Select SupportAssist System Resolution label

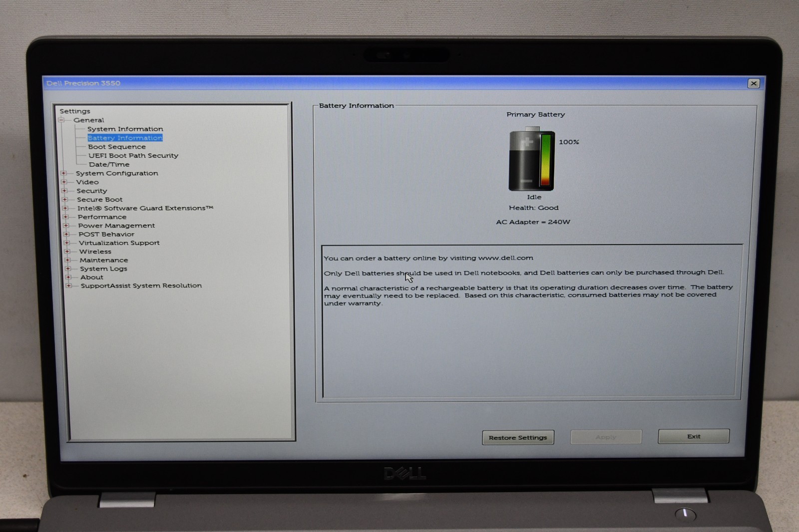pos(141,285)
